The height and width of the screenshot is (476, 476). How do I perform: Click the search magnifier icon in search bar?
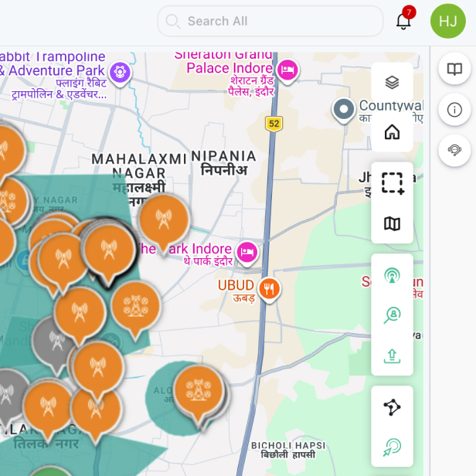pyautogui.click(x=173, y=22)
